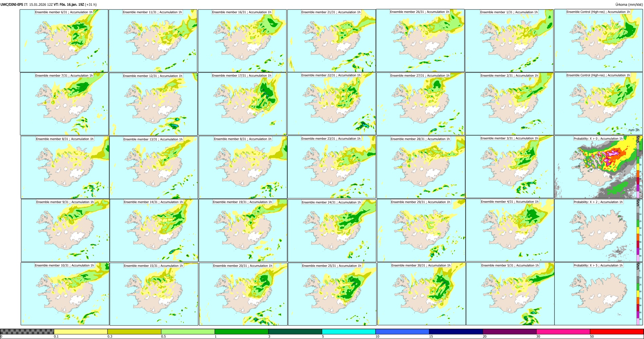Click the 'Ensemble member 9/31' title label
Viewport: 644px width, 339px height.
pos(65,202)
